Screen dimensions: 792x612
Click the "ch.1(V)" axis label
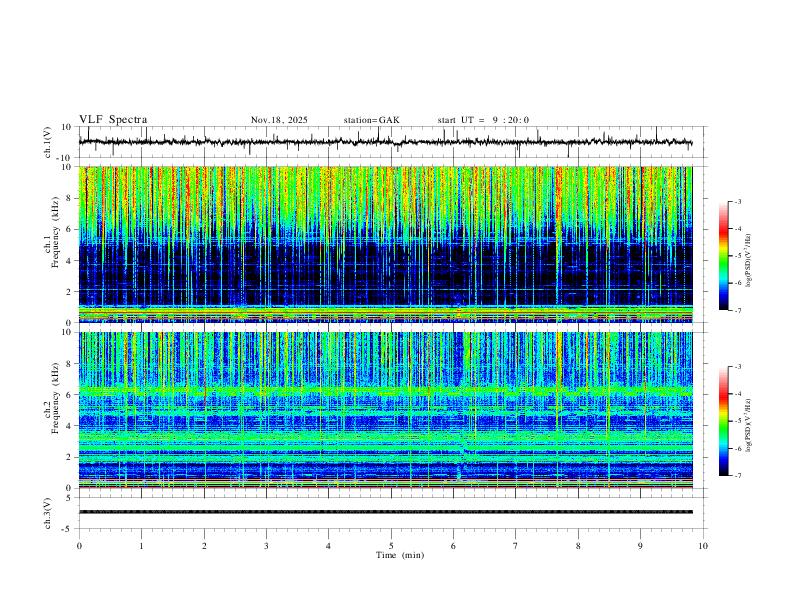pyautogui.click(x=48, y=142)
